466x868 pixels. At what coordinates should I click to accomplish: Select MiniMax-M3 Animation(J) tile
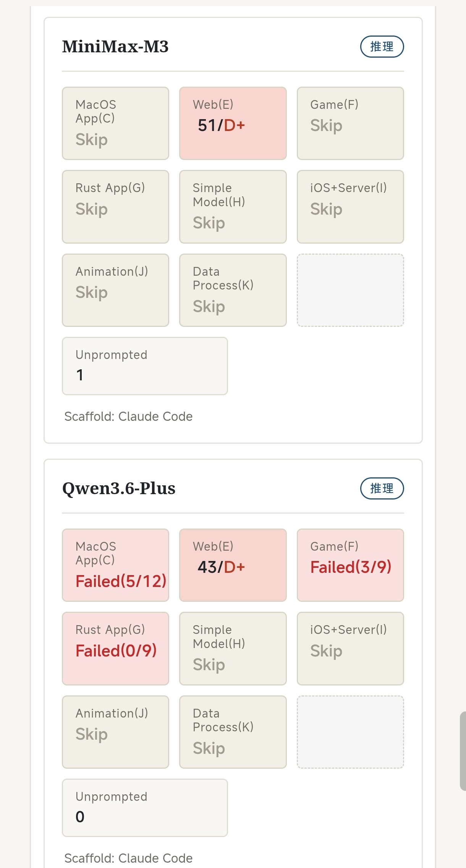click(115, 290)
